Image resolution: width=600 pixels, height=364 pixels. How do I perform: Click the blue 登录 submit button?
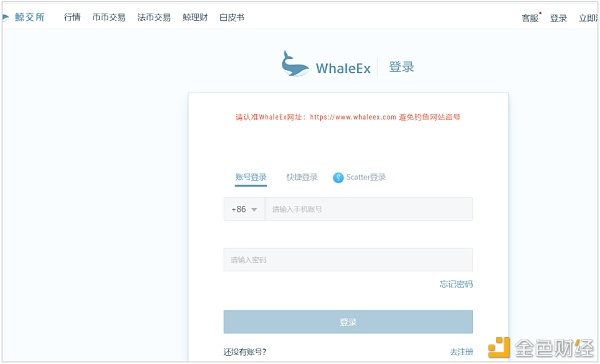[x=348, y=322]
